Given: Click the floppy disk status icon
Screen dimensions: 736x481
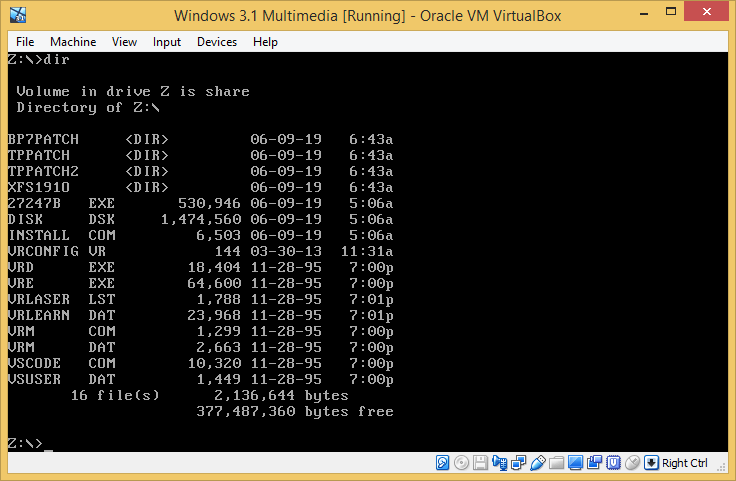Looking at the screenshot, I should [x=480, y=463].
